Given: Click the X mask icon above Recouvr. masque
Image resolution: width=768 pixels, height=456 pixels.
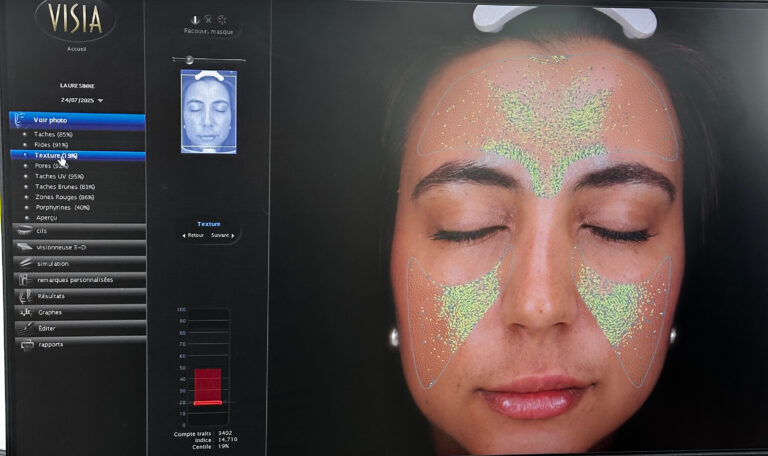Looking at the screenshot, I should 208,20.
